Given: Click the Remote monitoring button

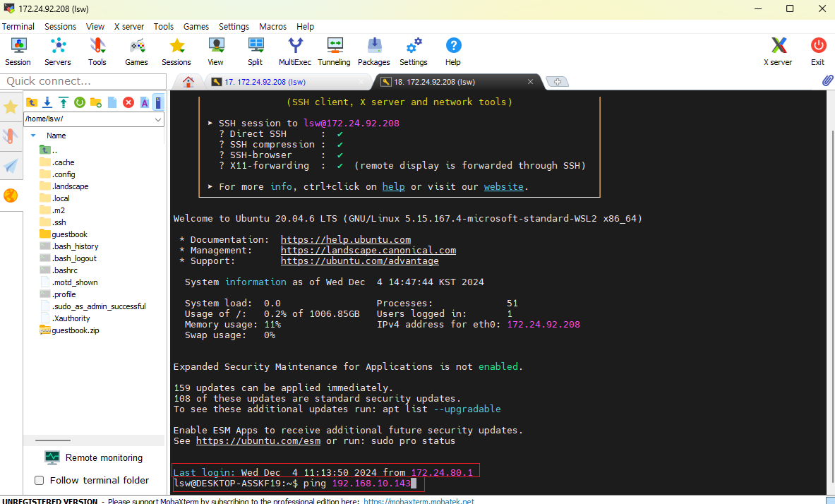Looking at the screenshot, I should pos(95,457).
